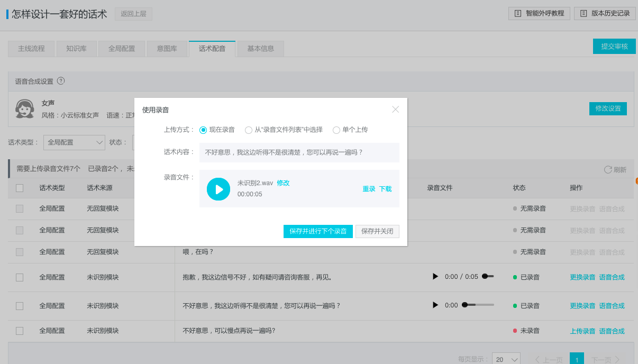The image size is (638, 364).
Task: Click the 重录 link
Action: tap(369, 189)
